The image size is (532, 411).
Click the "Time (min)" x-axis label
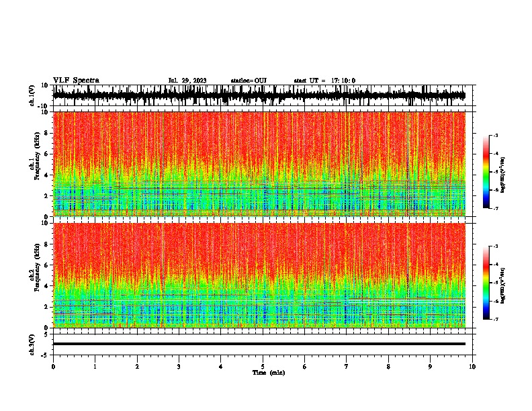click(x=269, y=373)
